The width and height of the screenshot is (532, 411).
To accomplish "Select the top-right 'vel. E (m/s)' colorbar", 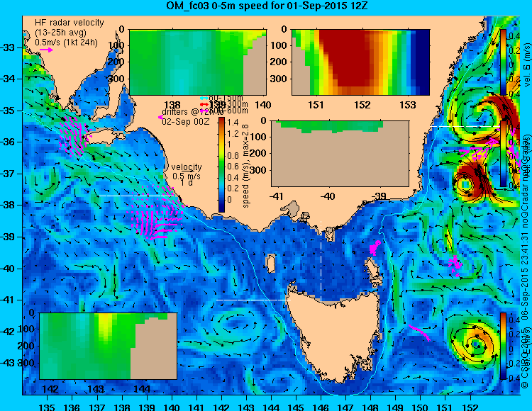I will click(x=503, y=62).
